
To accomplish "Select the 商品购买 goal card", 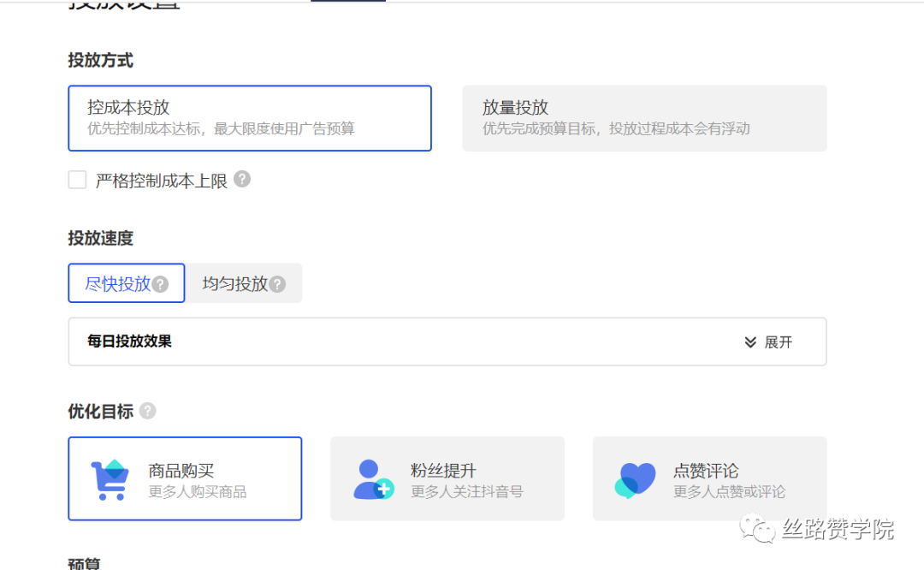I will 185,478.
